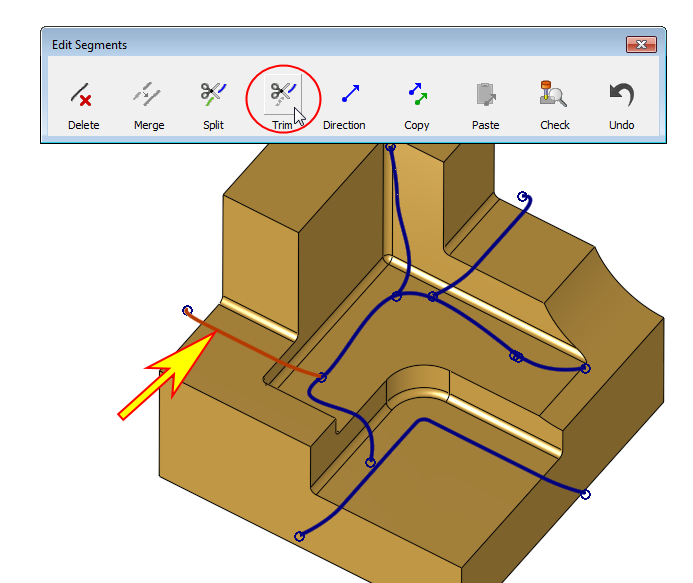Undo the last segment edit
Screen dimensions: 693x583
click(621, 104)
